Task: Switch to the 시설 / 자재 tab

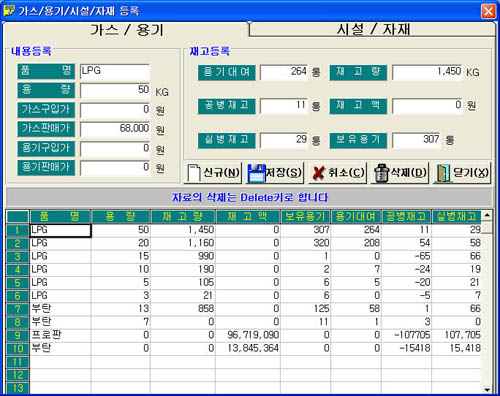Action: click(373, 29)
